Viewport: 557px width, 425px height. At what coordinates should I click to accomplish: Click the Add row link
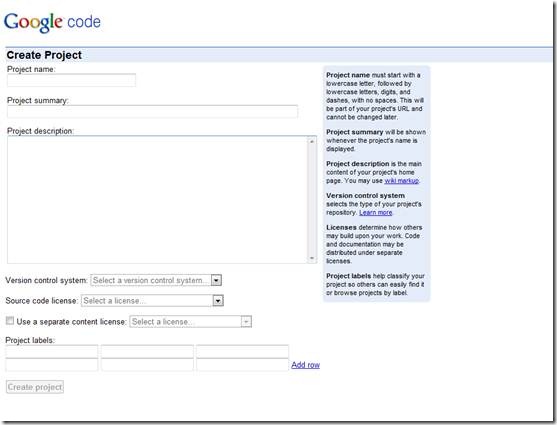(305, 365)
